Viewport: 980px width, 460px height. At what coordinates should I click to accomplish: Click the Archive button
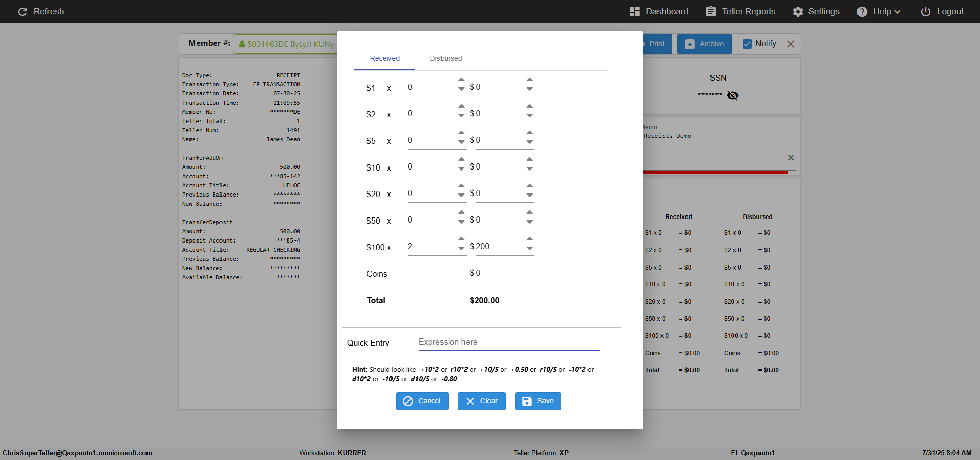pyautogui.click(x=704, y=44)
